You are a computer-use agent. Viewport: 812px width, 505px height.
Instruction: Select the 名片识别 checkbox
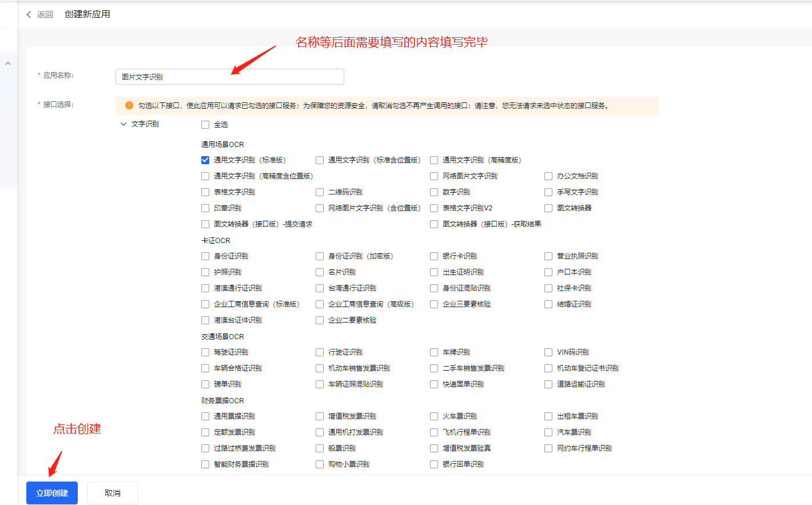tap(320, 272)
